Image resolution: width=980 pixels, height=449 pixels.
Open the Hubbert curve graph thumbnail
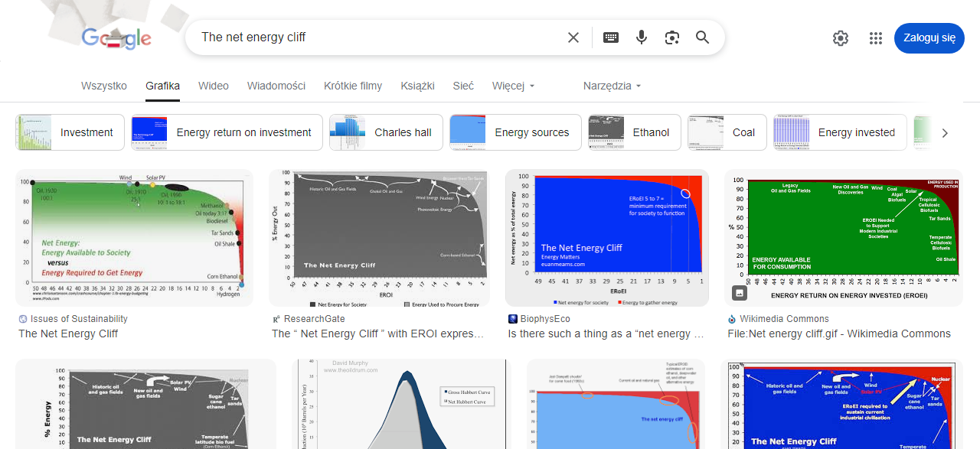click(402, 404)
